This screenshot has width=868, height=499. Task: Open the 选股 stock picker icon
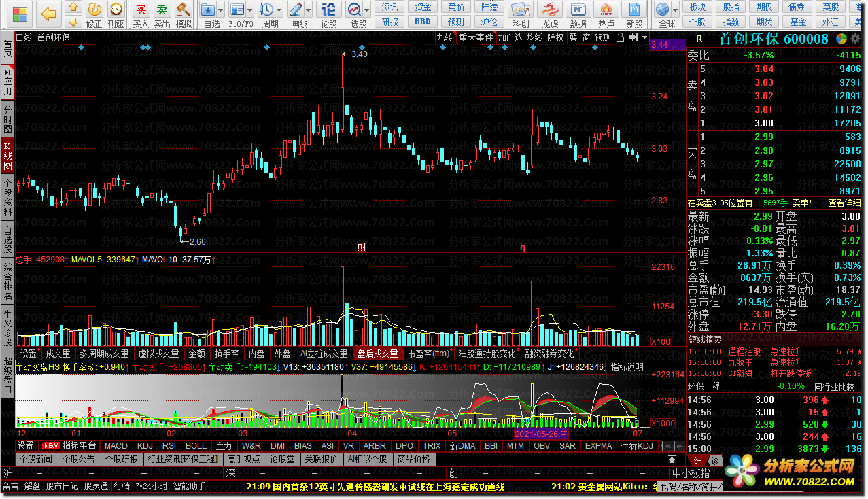pyautogui.click(x=354, y=10)
